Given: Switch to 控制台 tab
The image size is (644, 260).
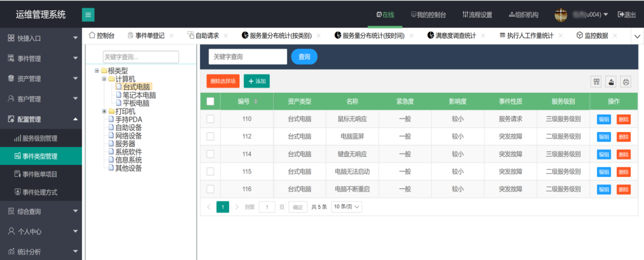Looking at the screenshot, I should [102, 36].
